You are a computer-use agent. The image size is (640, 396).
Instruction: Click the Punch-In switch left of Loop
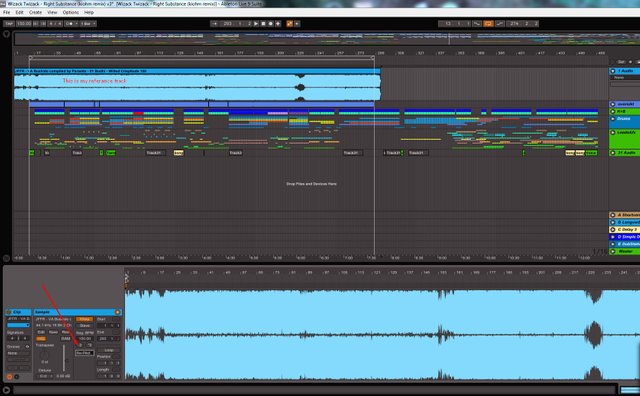coord(477,24)
